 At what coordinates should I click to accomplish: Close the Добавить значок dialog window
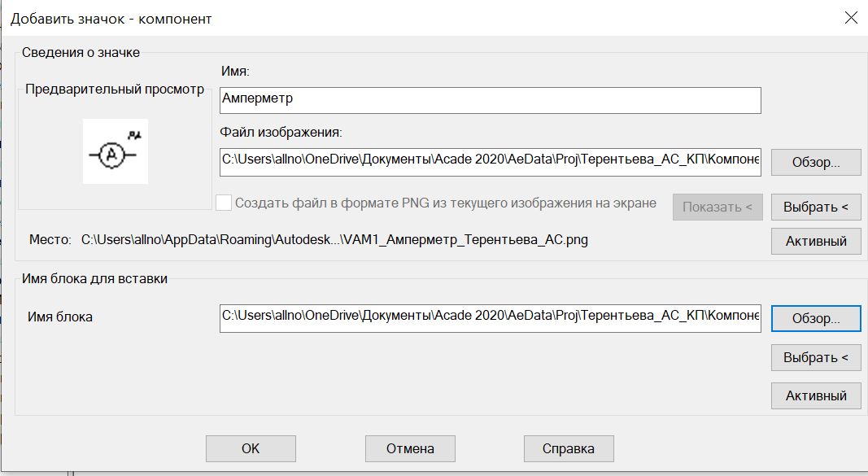[851, 18]
